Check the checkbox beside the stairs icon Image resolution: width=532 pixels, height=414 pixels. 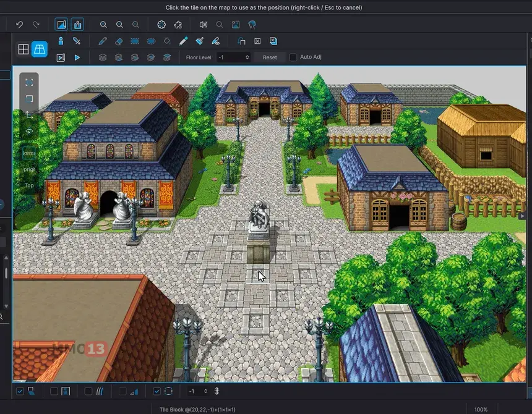point(122,391)
